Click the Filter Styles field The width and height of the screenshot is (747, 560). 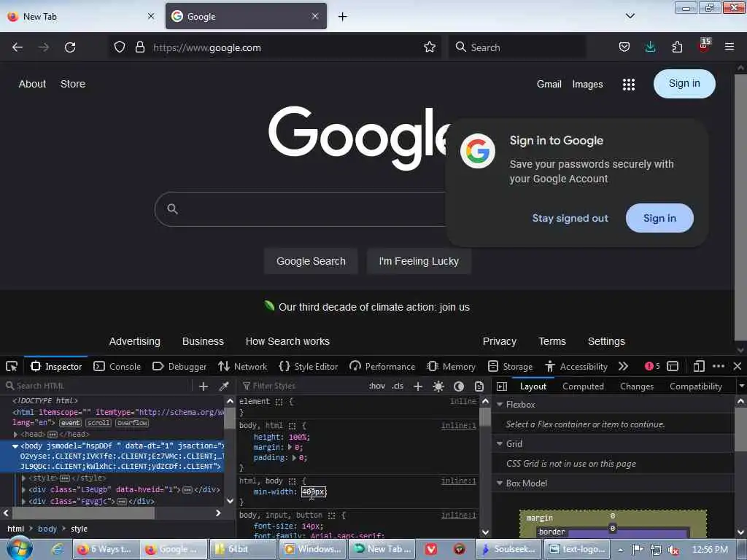(x=303, y=386)
